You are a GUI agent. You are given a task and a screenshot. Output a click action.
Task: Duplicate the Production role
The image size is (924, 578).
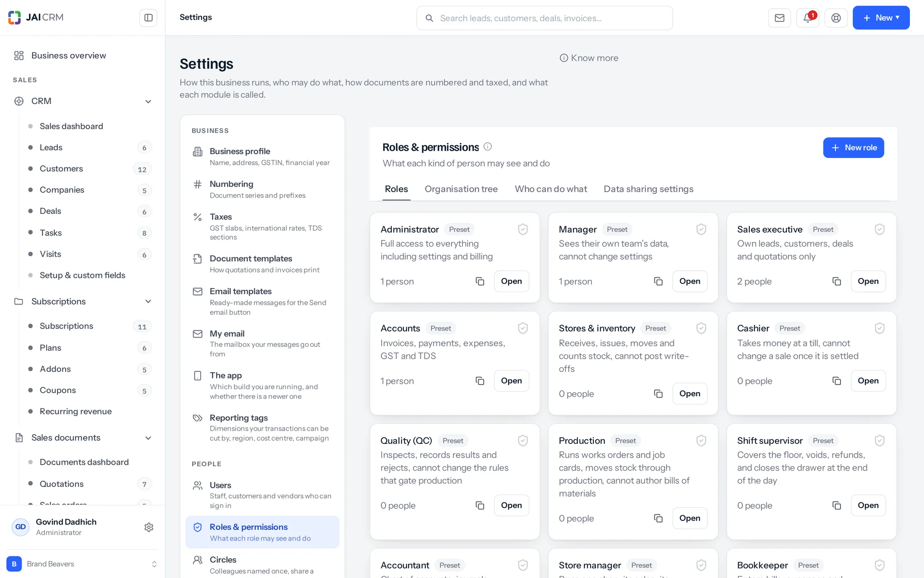click(658, 518)
